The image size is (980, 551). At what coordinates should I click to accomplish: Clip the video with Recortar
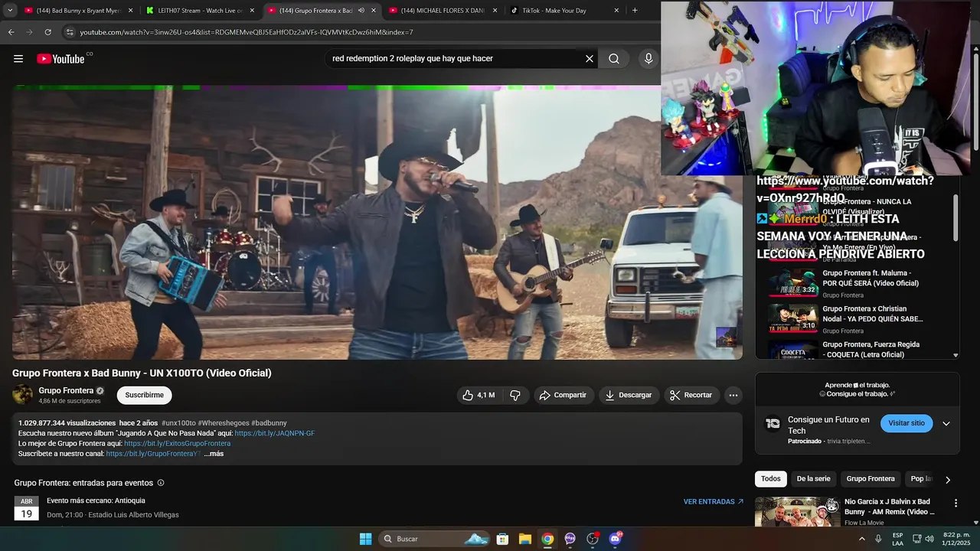click(691, 395)
